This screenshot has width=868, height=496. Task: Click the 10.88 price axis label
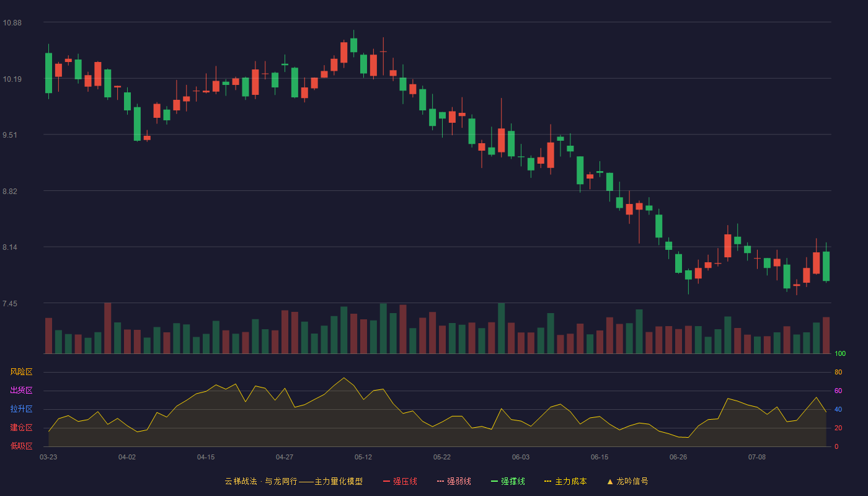(12, 23)
